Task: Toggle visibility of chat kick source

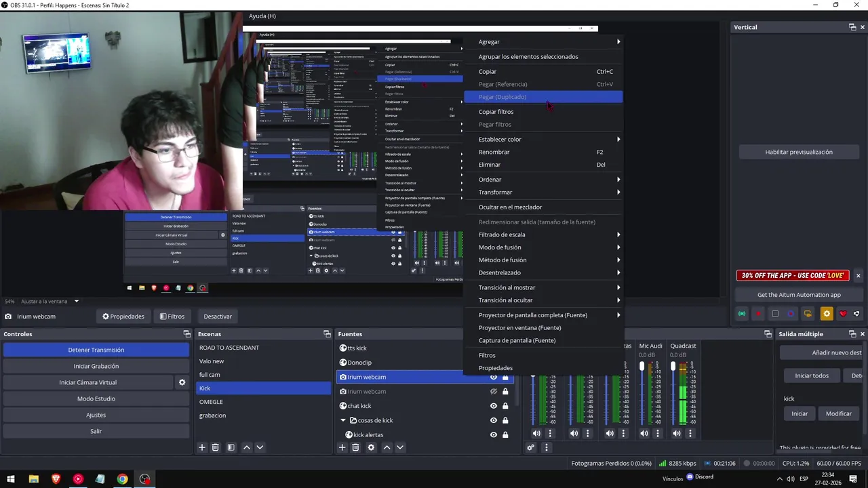Action: pos(494,406)
